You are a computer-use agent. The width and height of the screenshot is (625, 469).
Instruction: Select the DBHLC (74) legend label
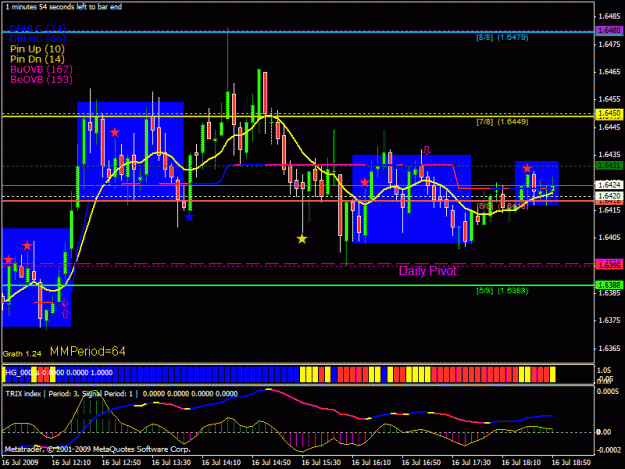point(37,28)
